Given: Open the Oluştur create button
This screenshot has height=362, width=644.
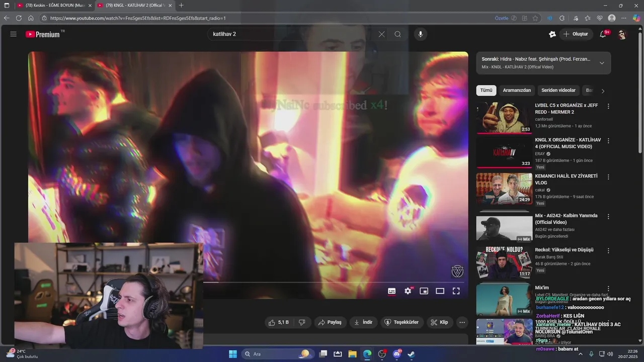Looking at the screenshot, I should (576, 34).
